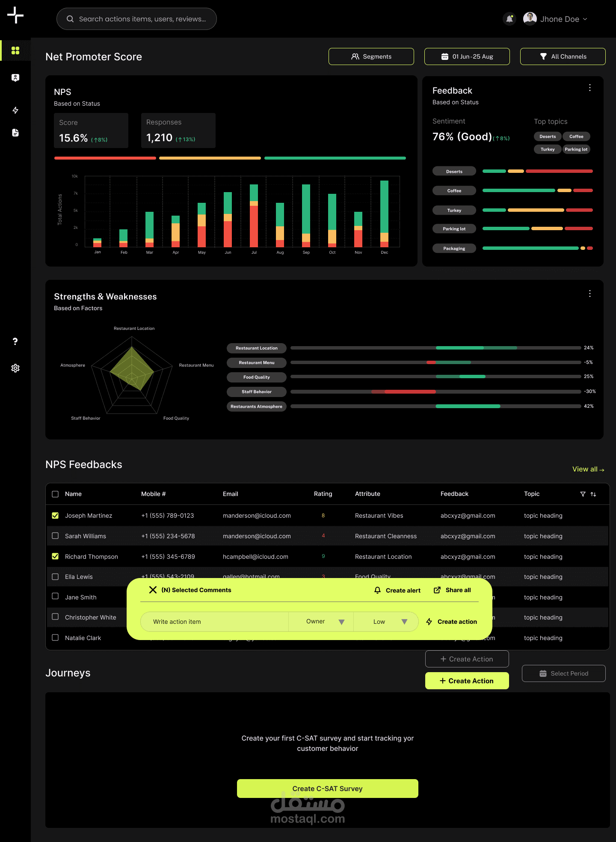Open the dashboard grid icon in sidebar
This screenshot has height=842, width=616.
coord(15,50)
